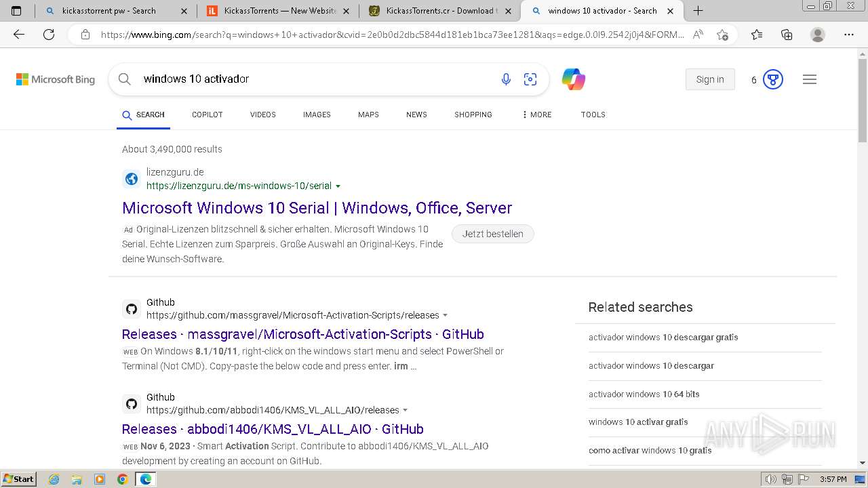Expand abbodi1406 result URL dropdown arrow
This screenshot has width=868, height=488.
(406, 410)
